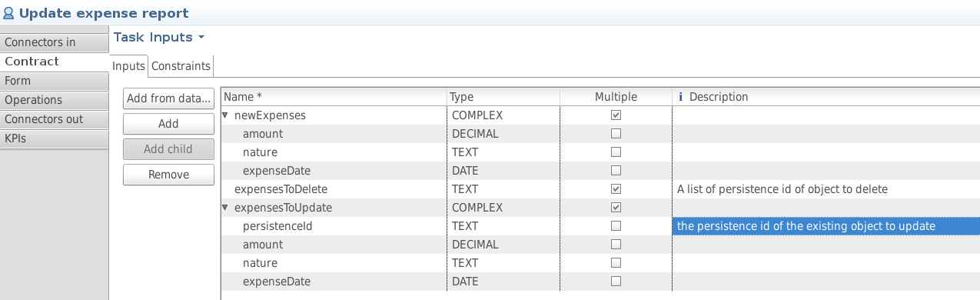Toggle Multiple checkbox for expensesToDelete
Screen dimensions: 980x300
(x=616, y=189)
